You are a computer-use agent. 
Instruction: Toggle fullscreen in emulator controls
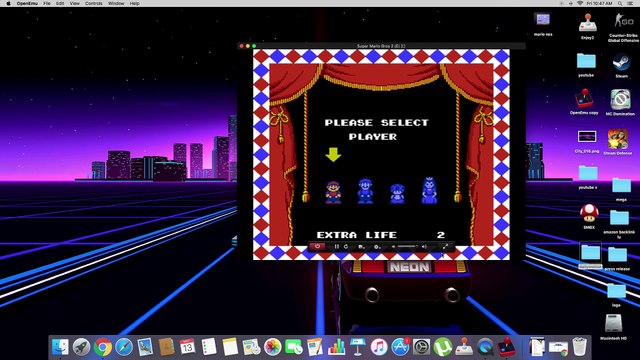(445, 247)
